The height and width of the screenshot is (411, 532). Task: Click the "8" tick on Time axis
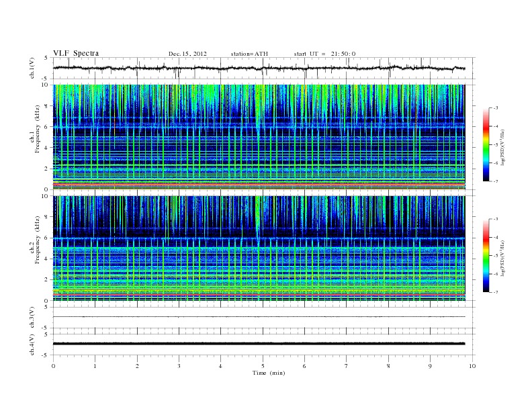388,366
